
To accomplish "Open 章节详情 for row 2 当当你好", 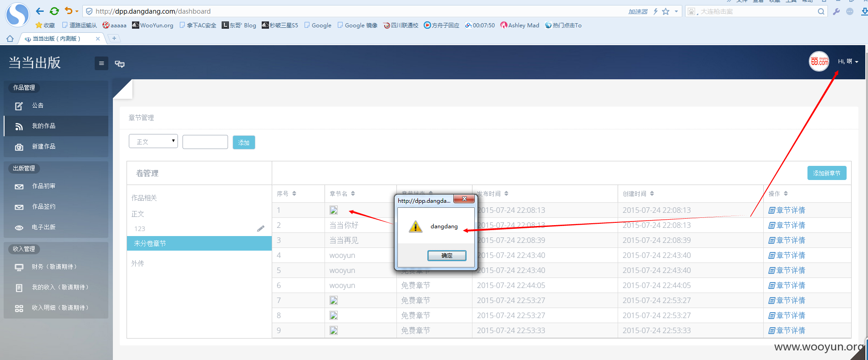I will (787, 225).
